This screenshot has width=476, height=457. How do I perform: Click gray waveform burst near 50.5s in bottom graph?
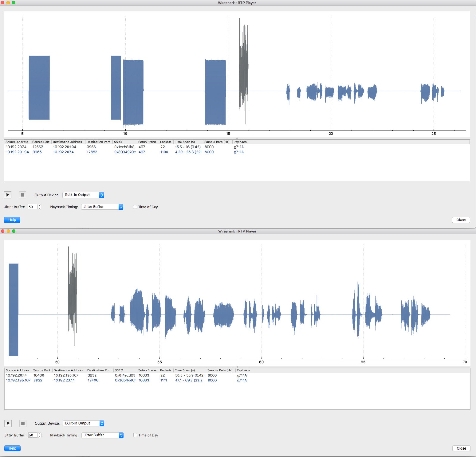pyautogui.click(x=73, y=298)
